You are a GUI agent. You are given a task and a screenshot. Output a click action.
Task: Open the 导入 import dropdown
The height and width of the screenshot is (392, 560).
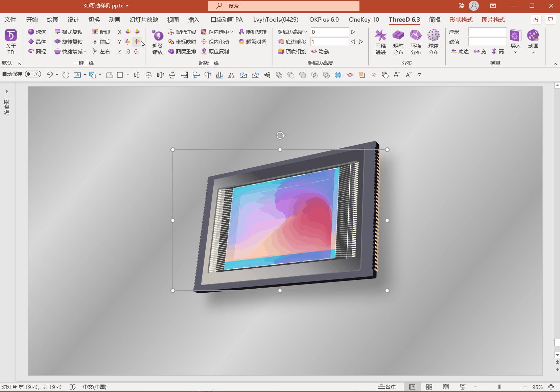click(515, 42)
